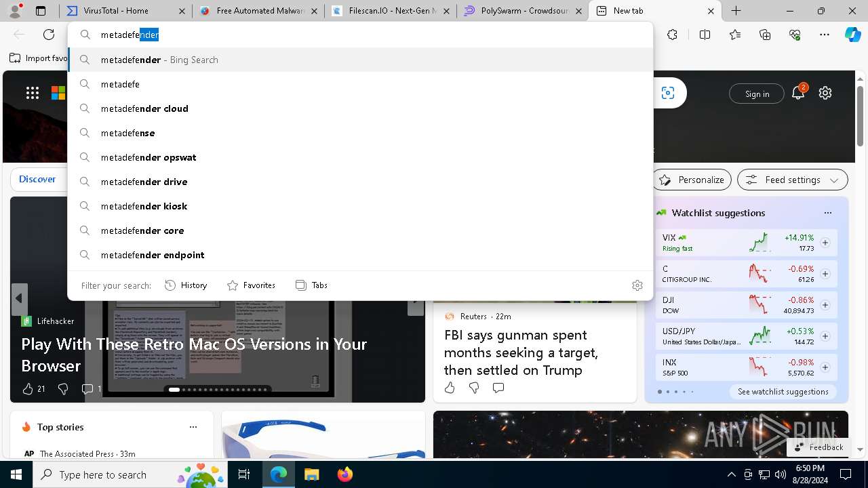Open Personalize feed button
The image size is (868, 488).
692,180
